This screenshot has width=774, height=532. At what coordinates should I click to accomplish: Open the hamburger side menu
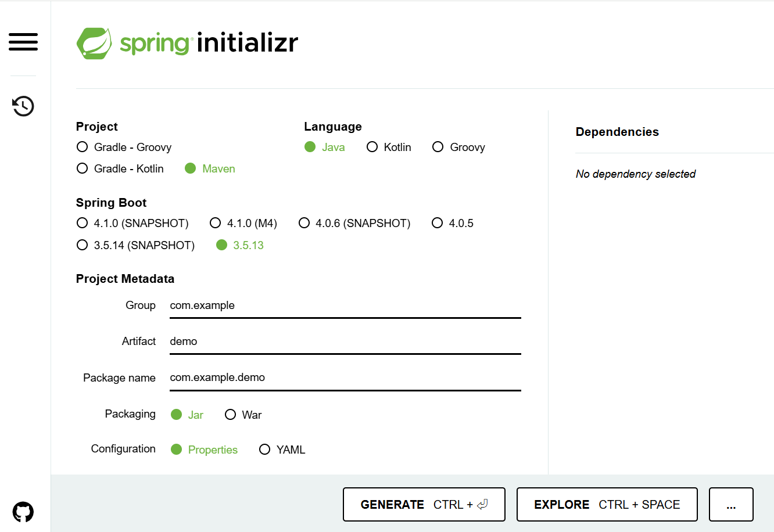tap(23, 42)
